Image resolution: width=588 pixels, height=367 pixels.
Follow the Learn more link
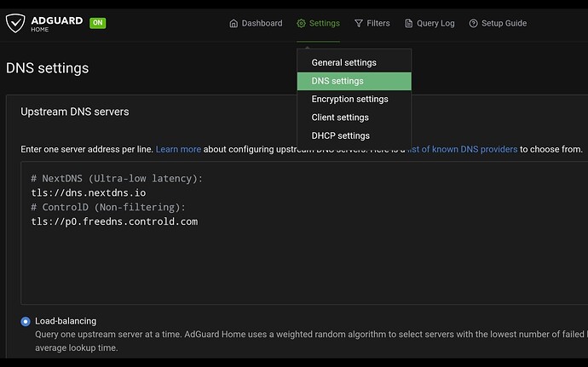pos(178,149)
